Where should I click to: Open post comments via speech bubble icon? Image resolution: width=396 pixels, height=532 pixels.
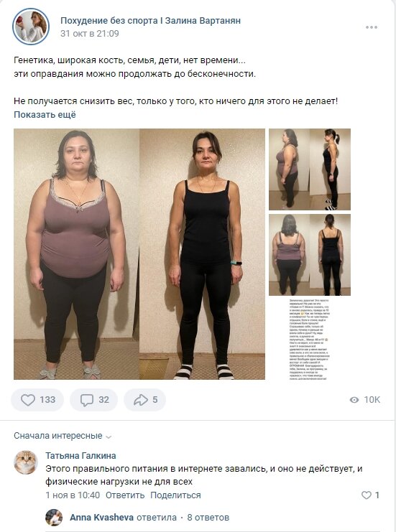(x=93, y=400)
